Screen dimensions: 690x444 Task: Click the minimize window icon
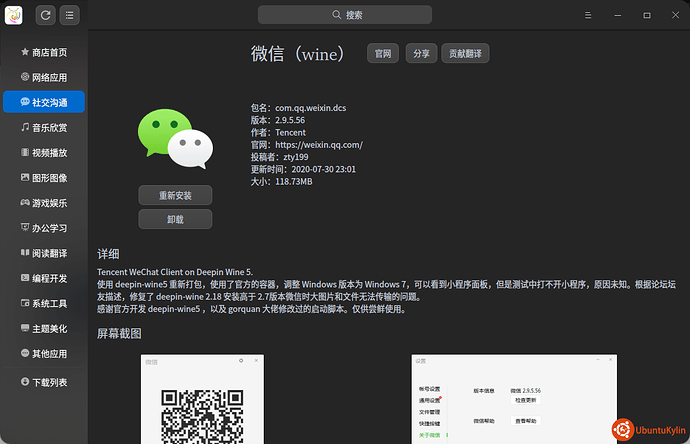point(618,15)
